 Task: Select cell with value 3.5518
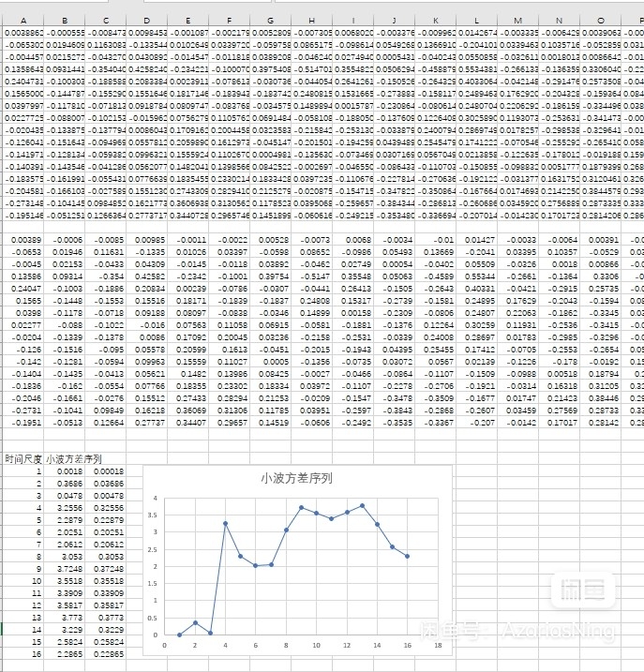65,581
